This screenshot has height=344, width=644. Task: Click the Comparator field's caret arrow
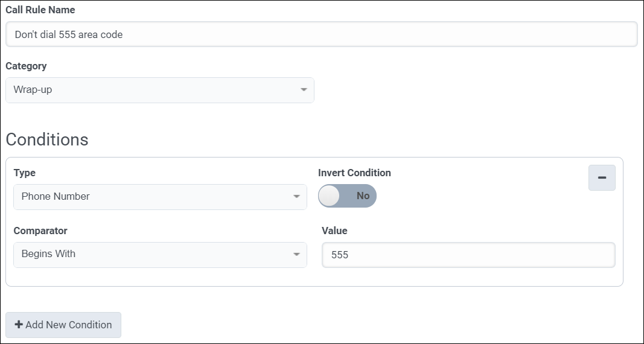point(296,255)
